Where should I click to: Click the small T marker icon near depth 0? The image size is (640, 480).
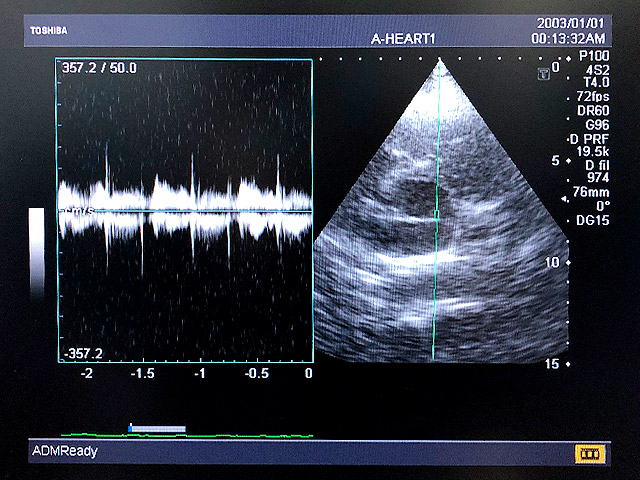[543, 74]
